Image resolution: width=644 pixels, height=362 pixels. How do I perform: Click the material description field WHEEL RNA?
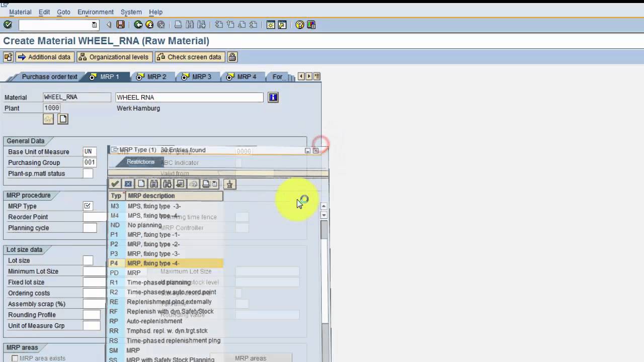click(x=189, y=98)
